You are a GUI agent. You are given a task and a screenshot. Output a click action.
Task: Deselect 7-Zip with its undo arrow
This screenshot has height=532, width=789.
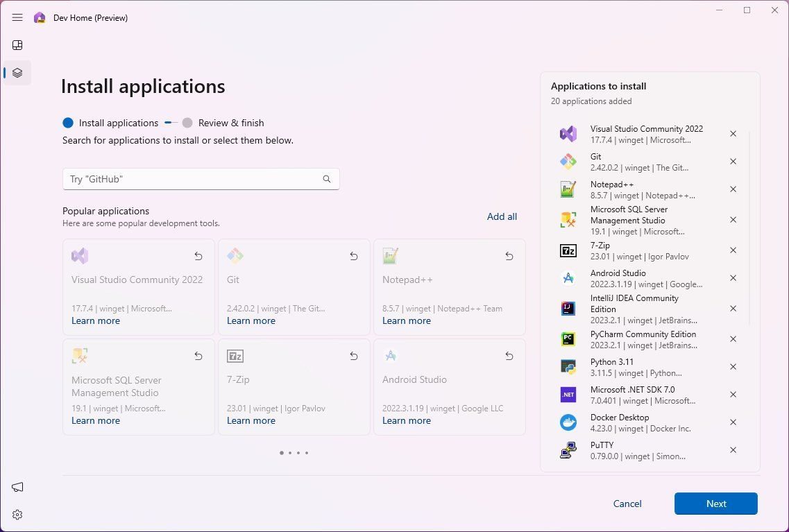tap(353, 356)
